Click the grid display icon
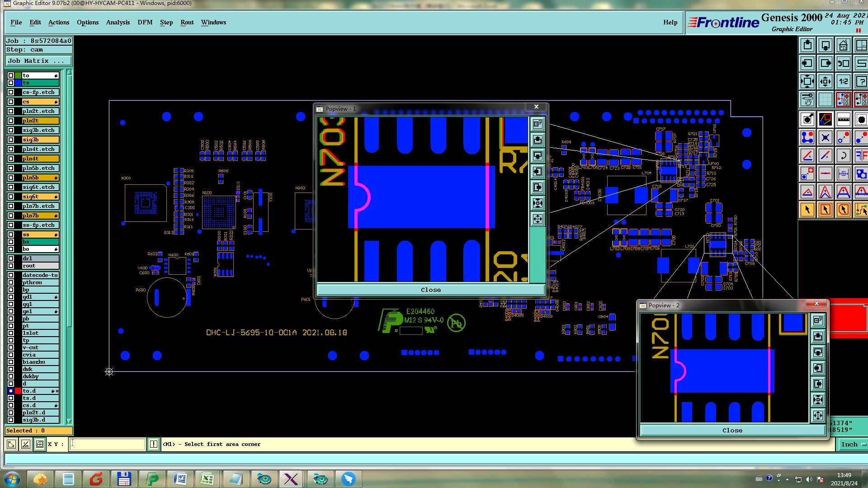 click(x=825, y=99)
